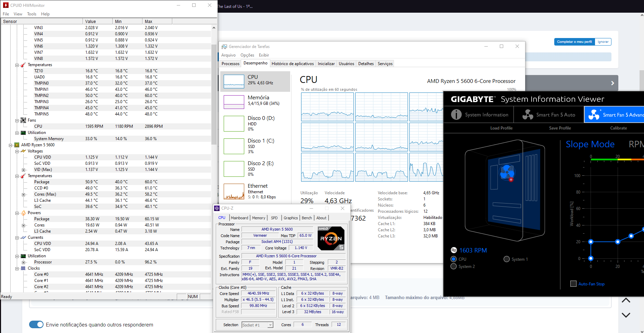644x333 pixels.
Task: Click the Fans icon in HWMonitor tree
Action: pos(23,120)
